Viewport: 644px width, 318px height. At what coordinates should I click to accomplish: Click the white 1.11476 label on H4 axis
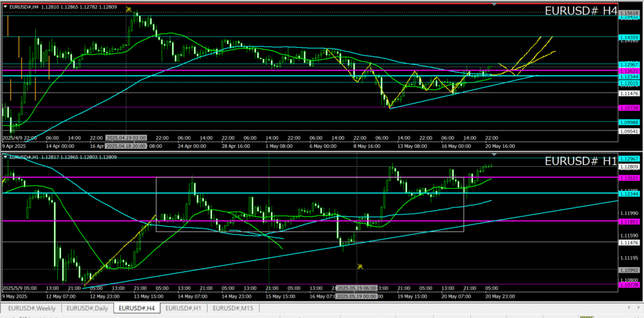(628, 93)
